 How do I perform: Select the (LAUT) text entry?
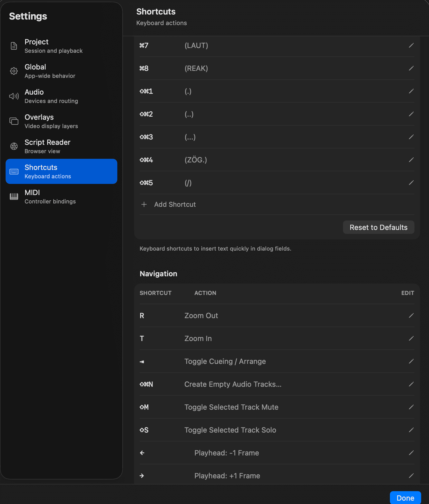click(x=196, y=45)
